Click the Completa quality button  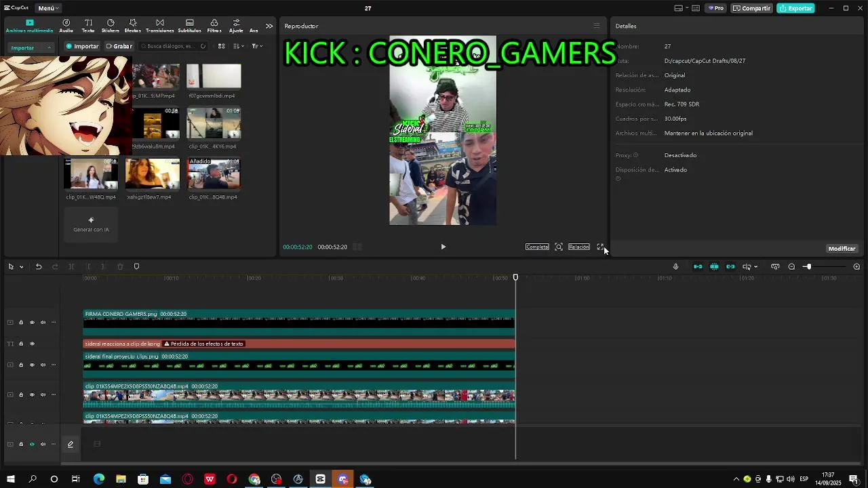(x=537, y=247)
